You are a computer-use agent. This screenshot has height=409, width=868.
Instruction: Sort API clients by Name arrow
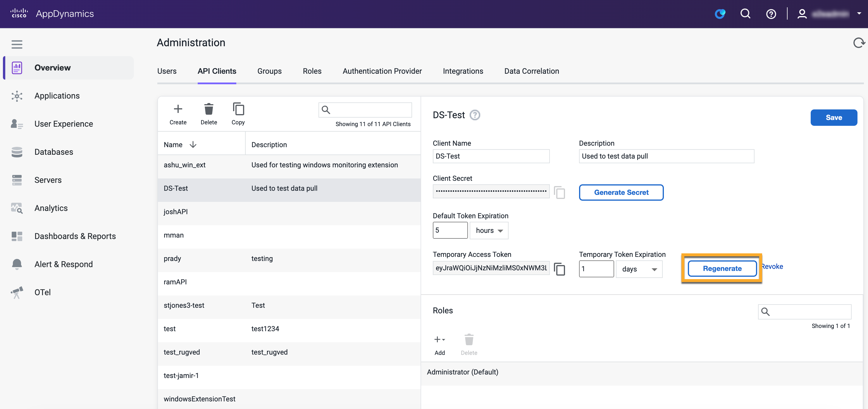tap(193, 145)
